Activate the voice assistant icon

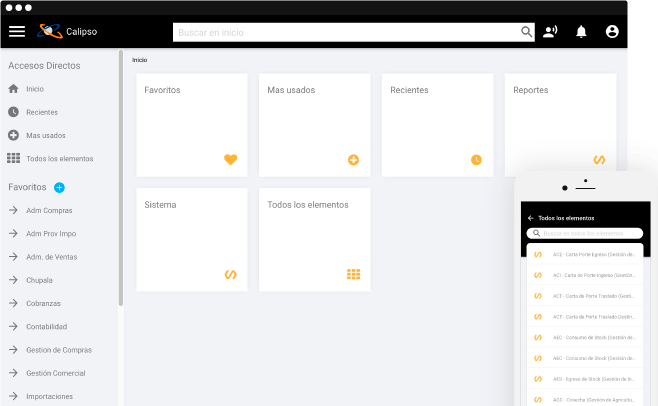tap(550, 31)
